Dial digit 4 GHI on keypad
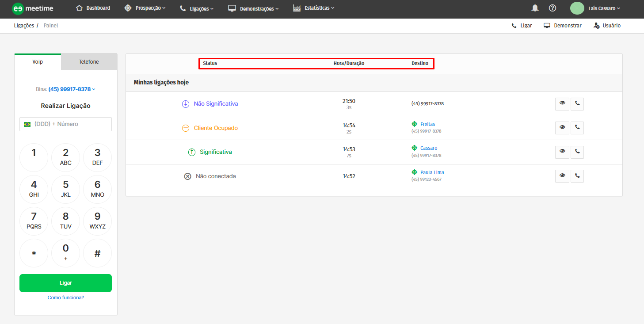The width and height of the screenshot is (644, 324). coord(34,189)
